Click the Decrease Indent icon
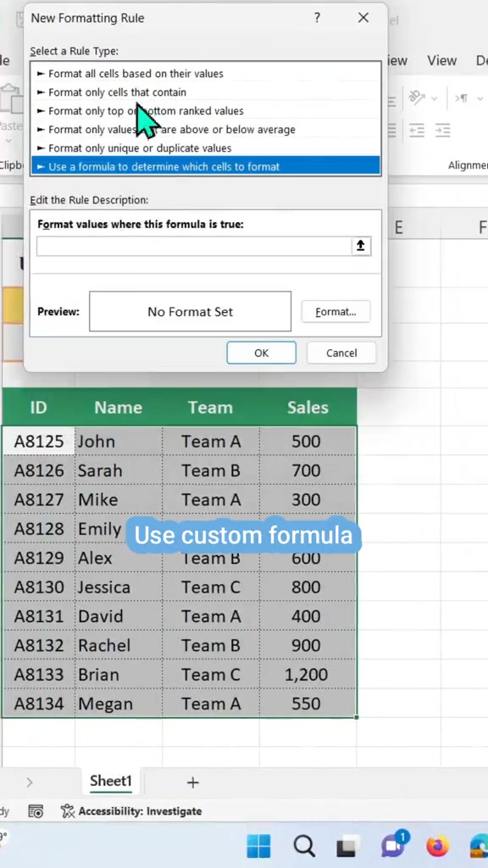Image resolution: width=488 pixels, height=868 pixels. tap(417, 130)
